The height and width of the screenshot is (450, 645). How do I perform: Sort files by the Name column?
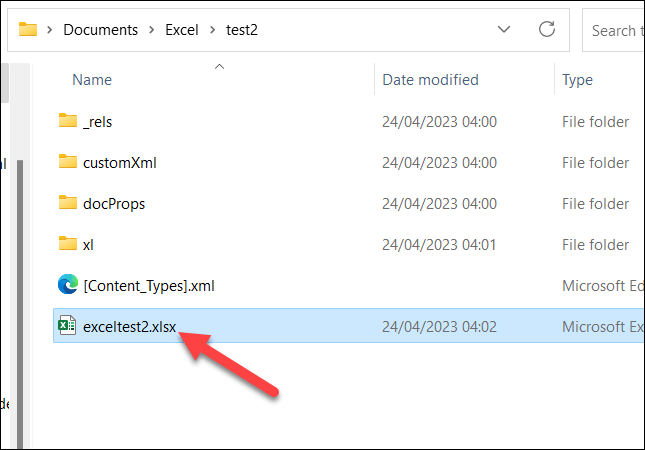(92, 80)
